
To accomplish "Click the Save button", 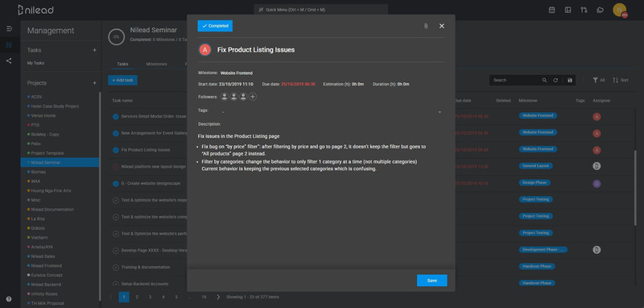I will click(431, 281).
